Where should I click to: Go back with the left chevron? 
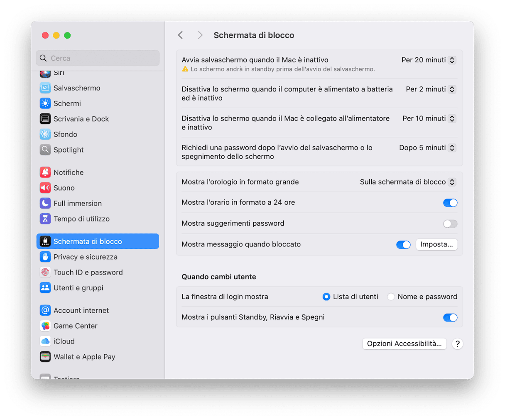180,35
